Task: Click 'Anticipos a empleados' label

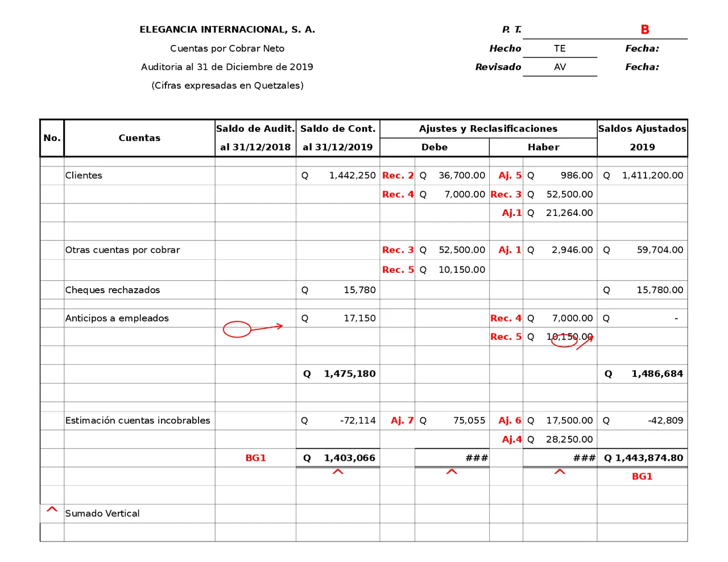Action: click(x=117, y=318)
